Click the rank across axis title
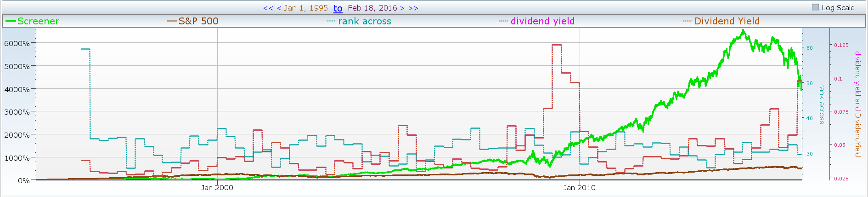Viewport: 868px width, 197px height. coord(822,104)
